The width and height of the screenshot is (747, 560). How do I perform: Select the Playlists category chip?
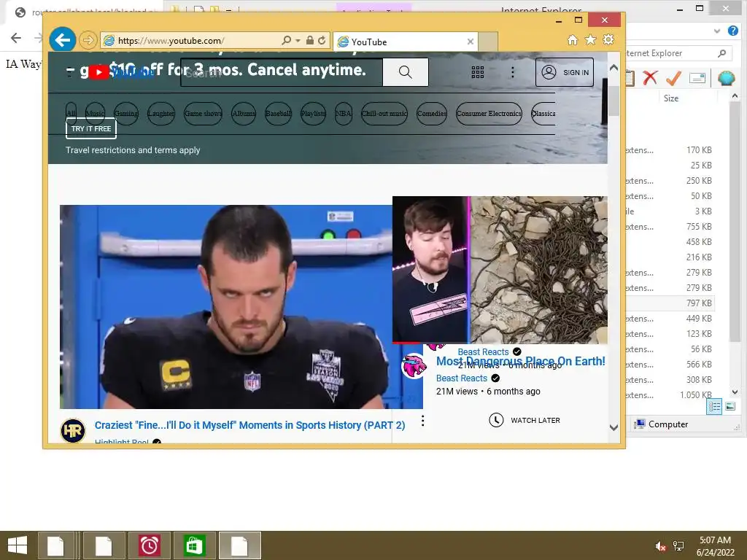pos(313,113)
